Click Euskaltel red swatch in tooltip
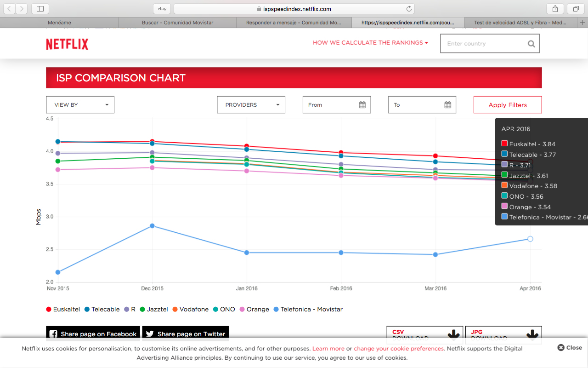 (x=504, y=144)
